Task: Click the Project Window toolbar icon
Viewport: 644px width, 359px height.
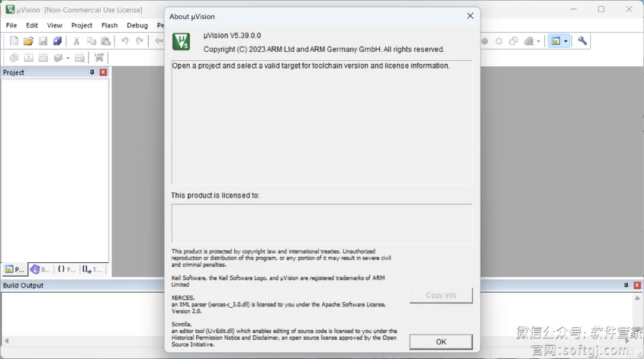Action: click(556, 41)
